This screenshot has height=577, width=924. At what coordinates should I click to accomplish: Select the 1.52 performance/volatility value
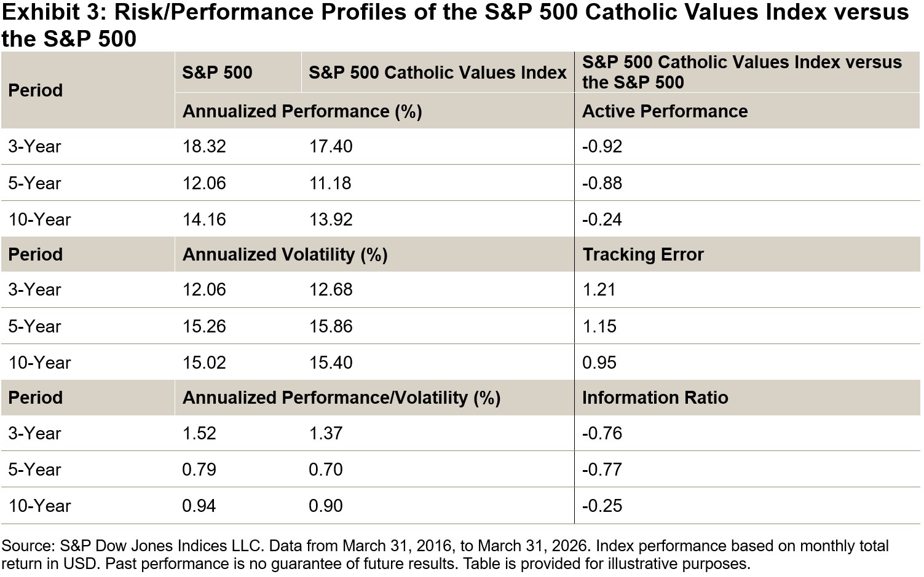pos(199,433)
